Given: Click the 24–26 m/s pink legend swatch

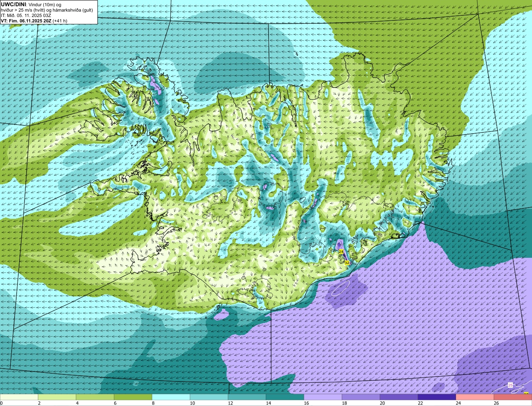Looking at the screenshot, I should [x=475, y=397].
